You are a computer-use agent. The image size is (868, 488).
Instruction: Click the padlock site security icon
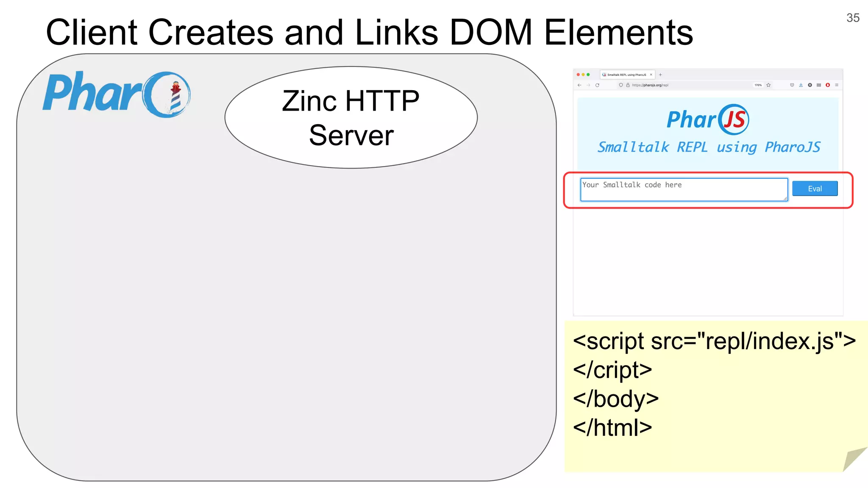pos(628,85)
